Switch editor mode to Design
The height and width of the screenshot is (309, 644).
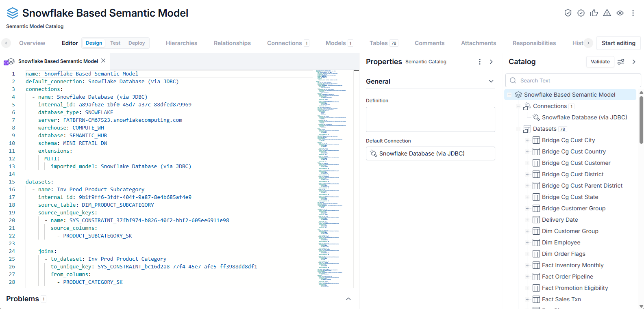(94, 43)
